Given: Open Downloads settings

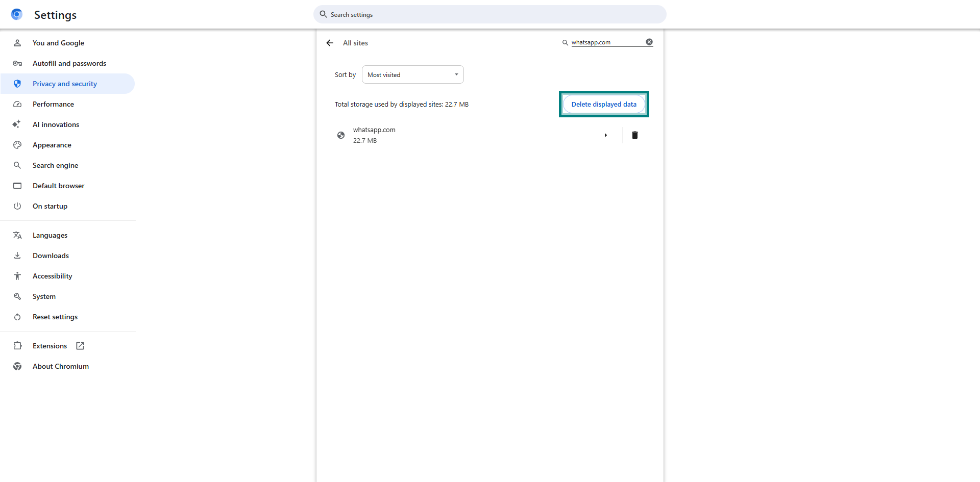Looking at the screenshot, I should click(67, 256).
